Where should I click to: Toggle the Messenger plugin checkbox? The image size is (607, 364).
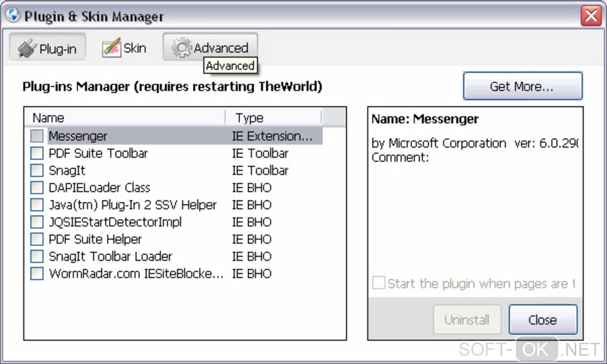[37, 136]
